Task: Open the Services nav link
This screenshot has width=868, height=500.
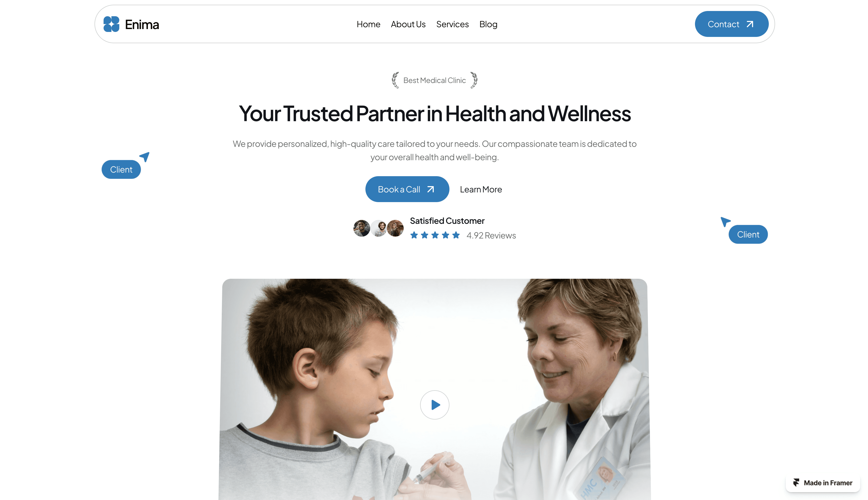Action: coord(453,24)
